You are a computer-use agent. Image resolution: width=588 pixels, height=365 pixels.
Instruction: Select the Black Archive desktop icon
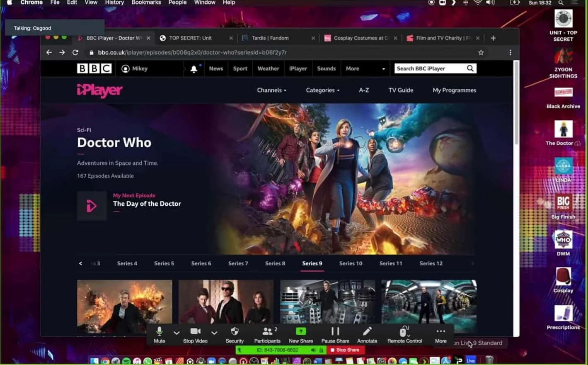pos(563,98)
